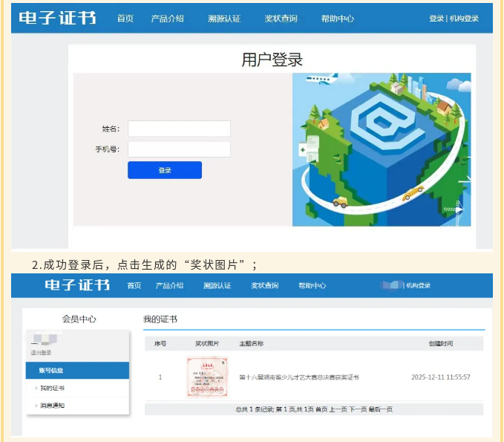
Task: Focus the 手机号 input field
Action: [179, 149]
